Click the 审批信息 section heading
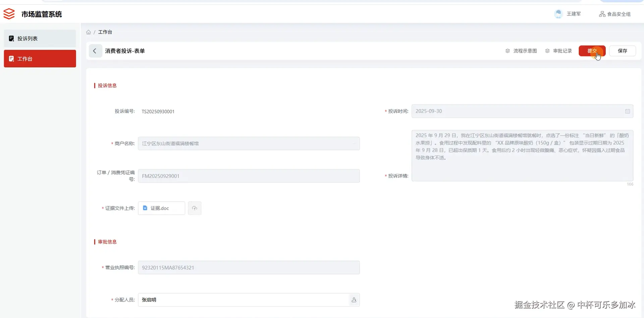Screen dimensions: 644x318 (x=107, y=242)
